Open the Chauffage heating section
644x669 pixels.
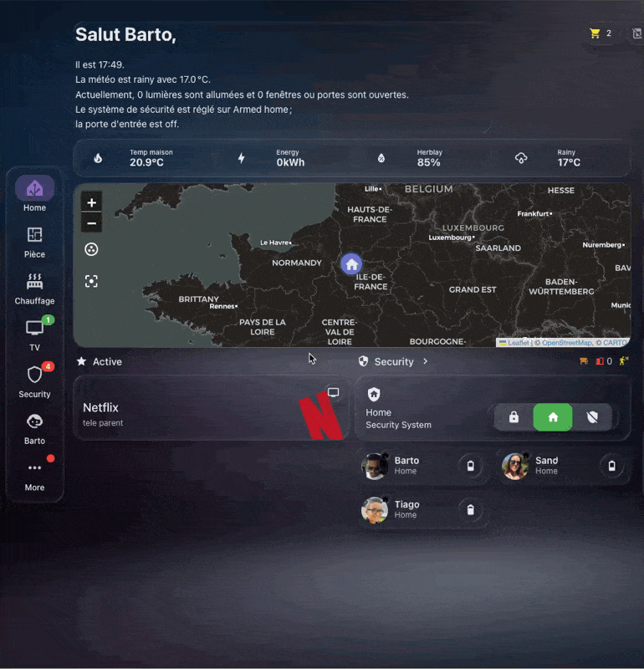(34, 289)
